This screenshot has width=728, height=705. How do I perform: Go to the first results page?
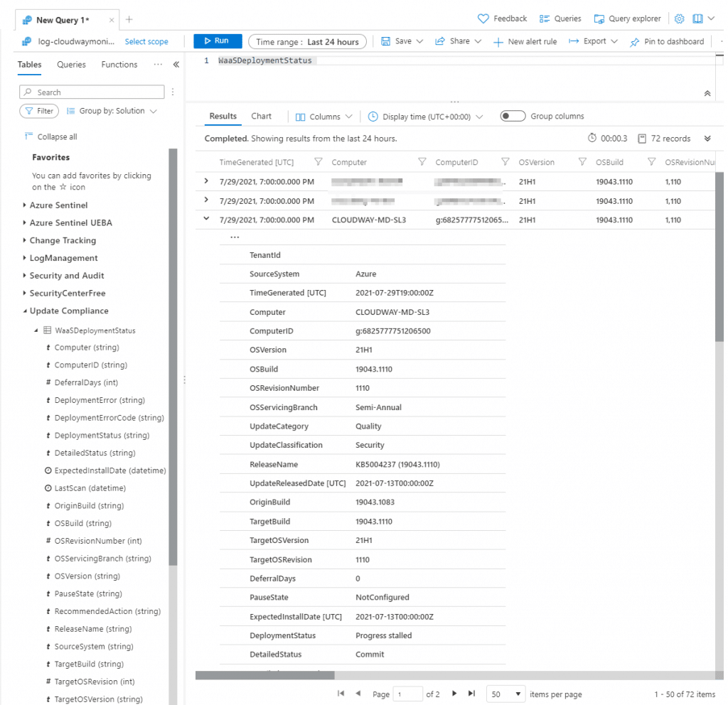(x=341, y=693)
